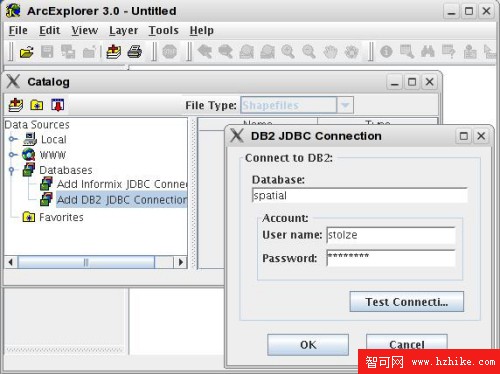Expand the WWW data source node

point(13,154)
